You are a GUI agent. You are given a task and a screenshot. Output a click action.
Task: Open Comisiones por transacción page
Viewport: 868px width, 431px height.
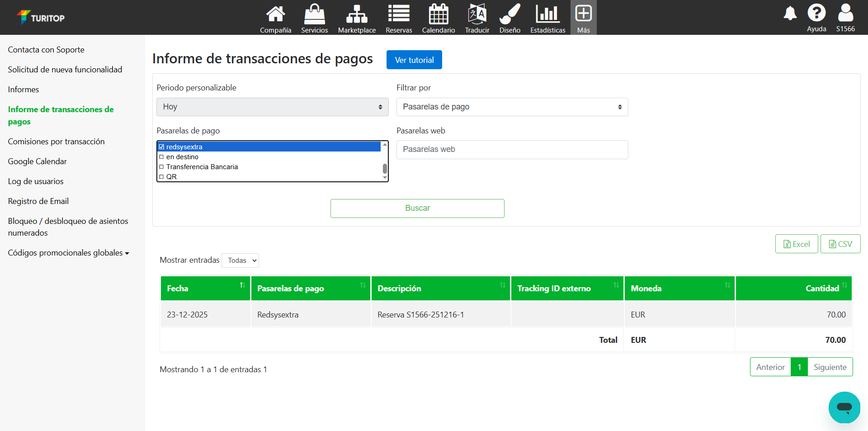coord(56,141)
